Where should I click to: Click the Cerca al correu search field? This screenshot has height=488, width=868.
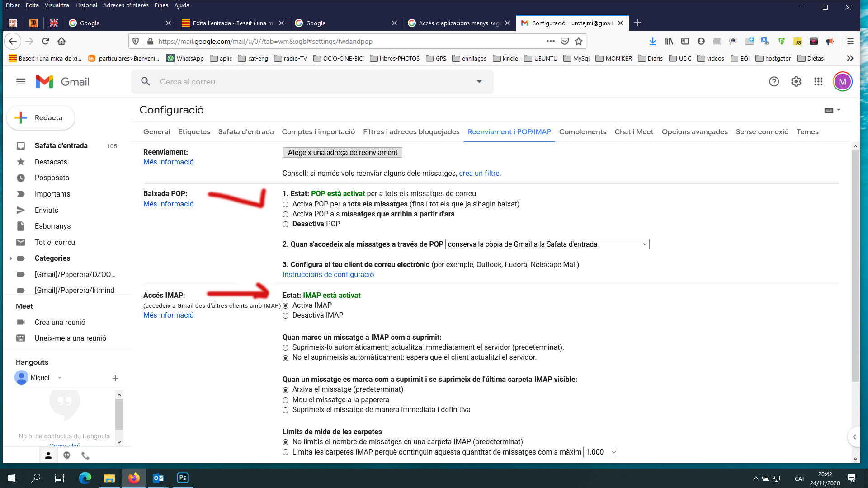point(312,82)
